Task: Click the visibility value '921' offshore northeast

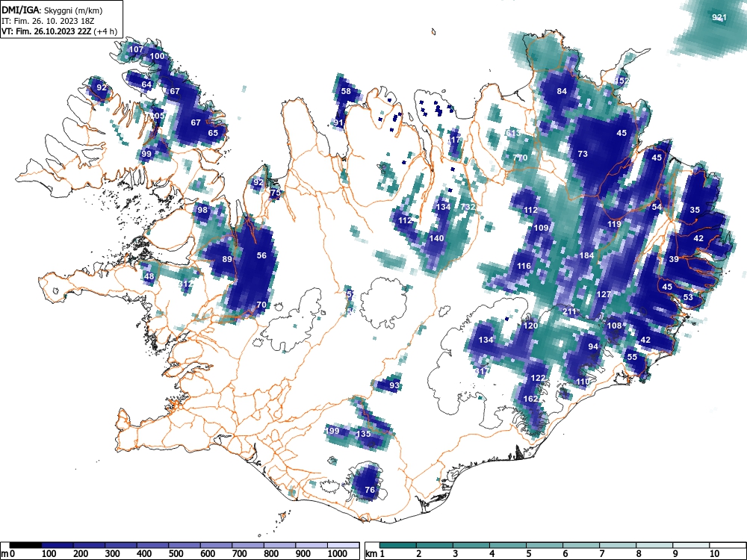Action: point(719,18)
